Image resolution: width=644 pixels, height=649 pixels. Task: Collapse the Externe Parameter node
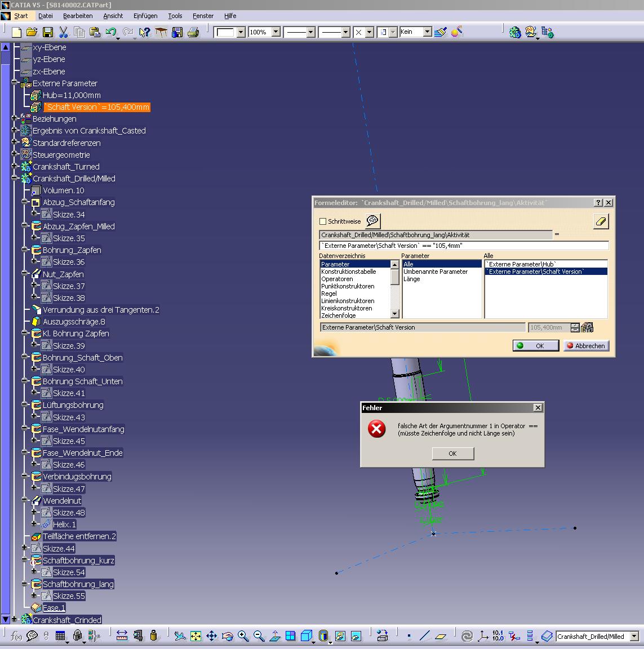coord(15,82)
